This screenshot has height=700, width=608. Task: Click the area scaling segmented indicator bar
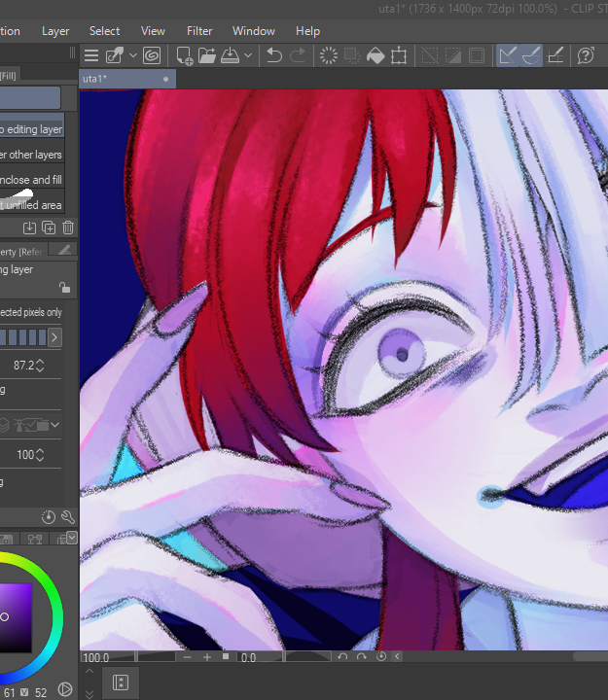(23, 337)
